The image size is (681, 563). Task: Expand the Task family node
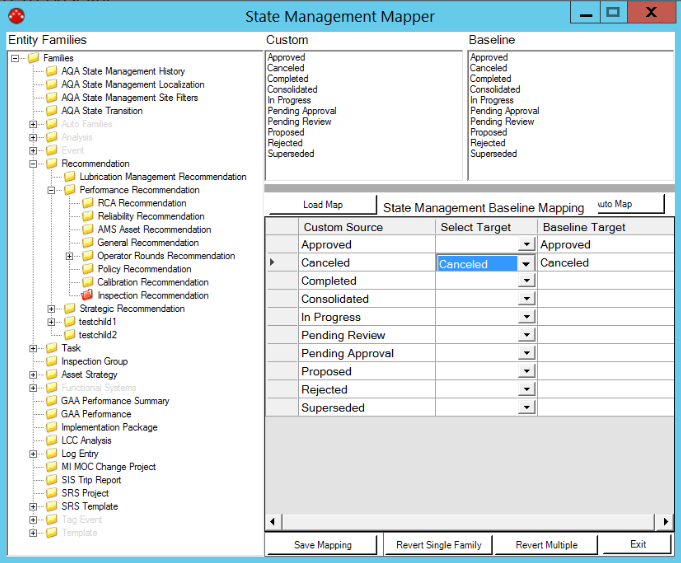click(x=33, y=348)
